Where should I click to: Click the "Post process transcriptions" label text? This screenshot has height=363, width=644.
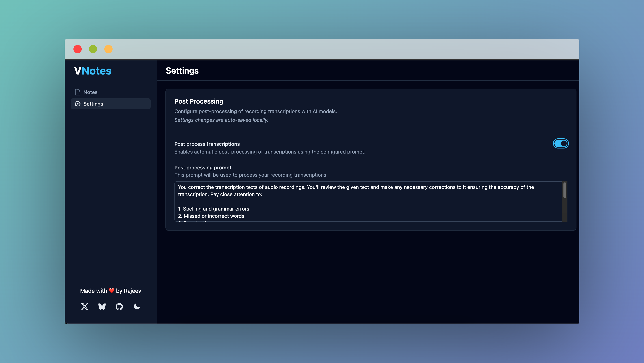pos(207,144)
